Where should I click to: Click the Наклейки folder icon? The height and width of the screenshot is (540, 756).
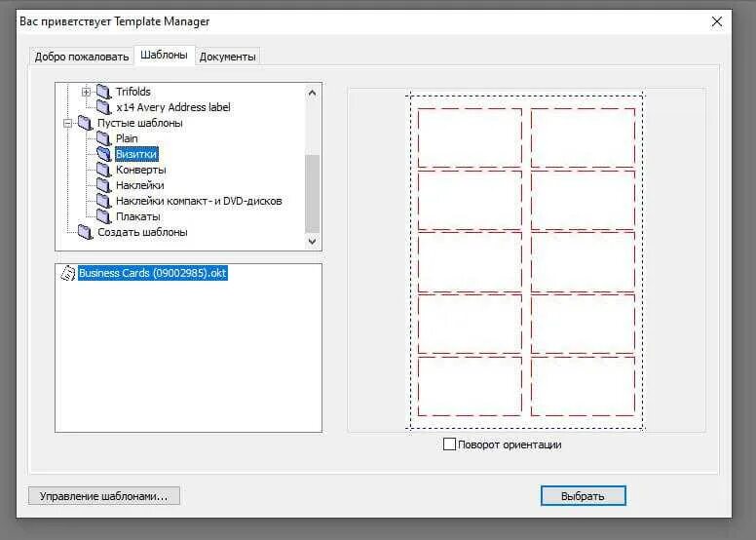(x=103, y=185)
